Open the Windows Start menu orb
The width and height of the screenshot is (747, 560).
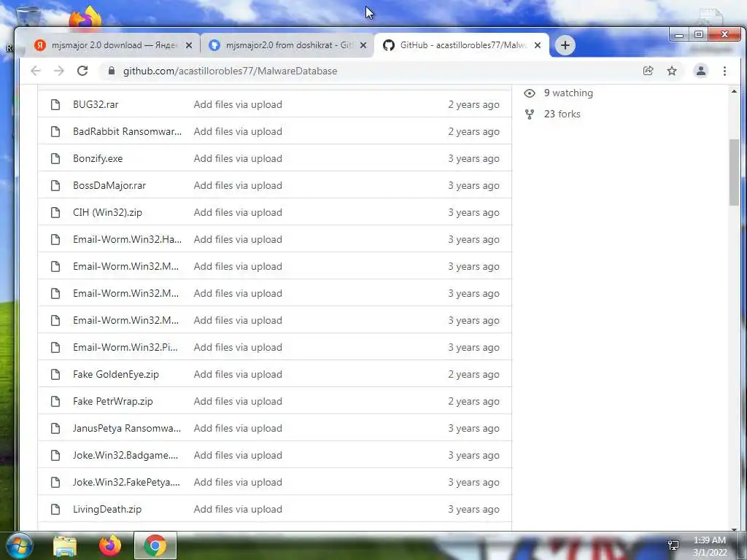click(x=19, y=545)
